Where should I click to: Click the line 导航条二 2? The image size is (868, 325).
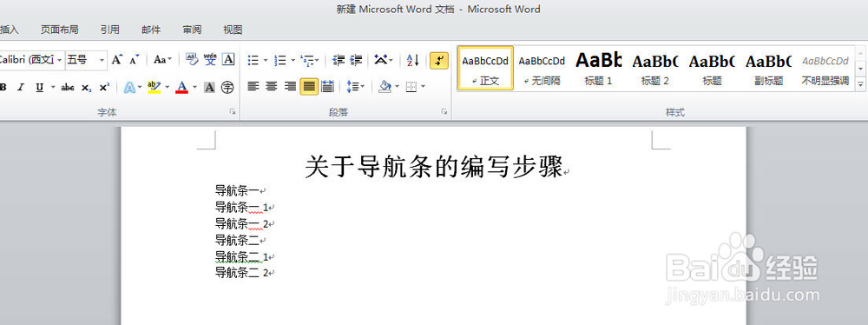(x=242, y=273)
